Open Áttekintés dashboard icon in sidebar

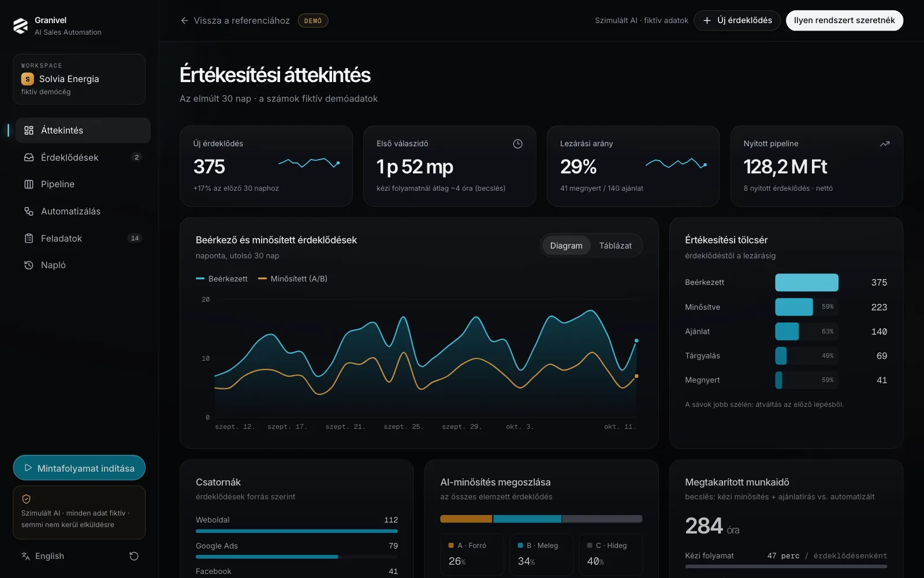(x=29, y=131)
